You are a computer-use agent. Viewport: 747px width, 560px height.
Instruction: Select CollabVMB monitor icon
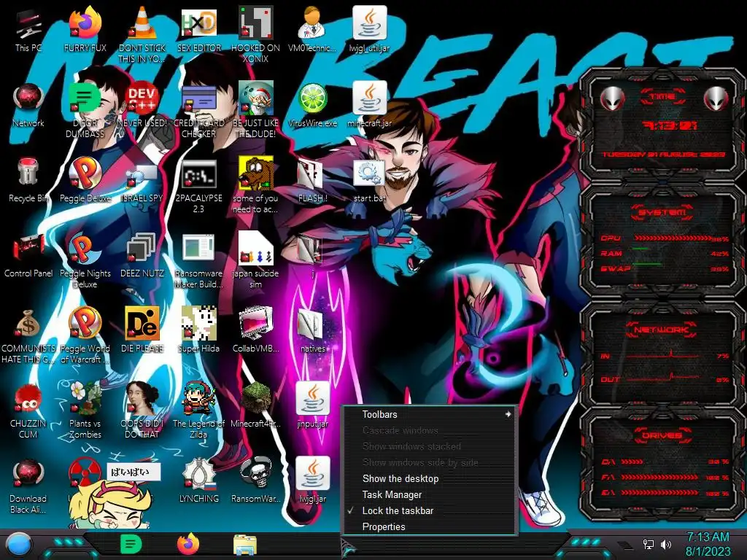256,324
